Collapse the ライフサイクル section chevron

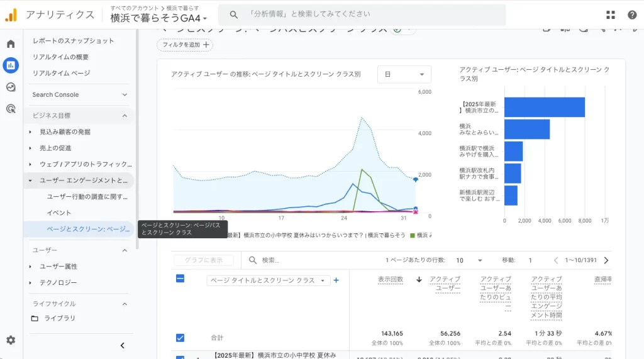click(x=125, y=304)
